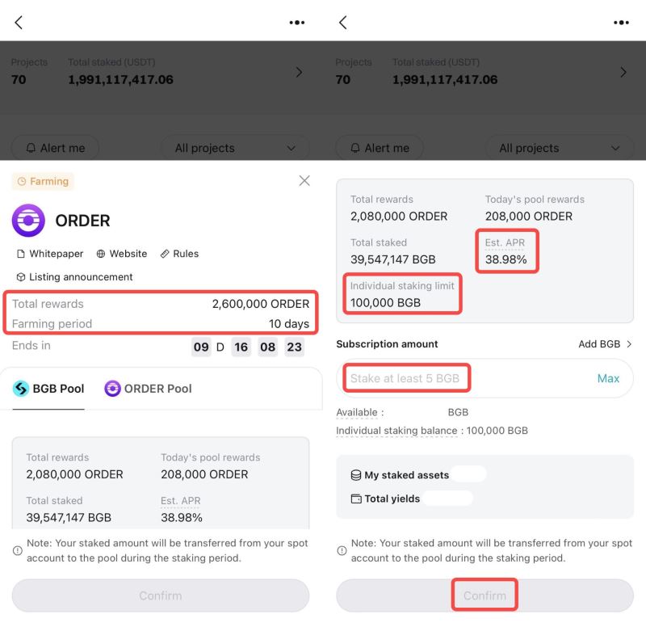This screenshot has width=646, height=644.
Task: Click the Rules paperclip icon
Action: pyautogui.click(x=164, y=254)
